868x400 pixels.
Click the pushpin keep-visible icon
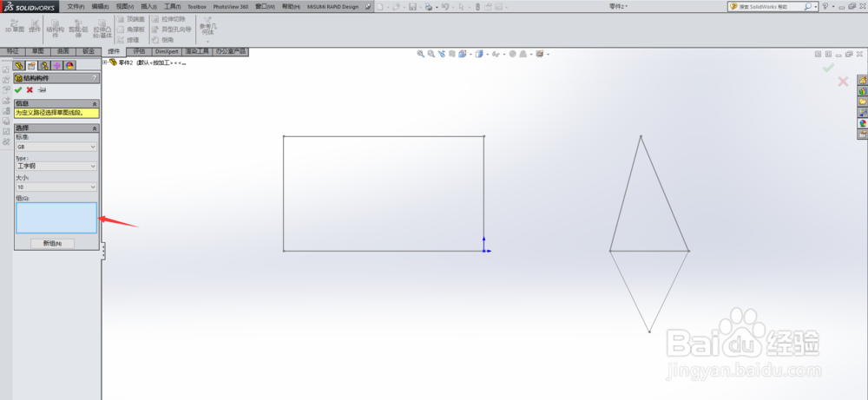coord(42,89)
